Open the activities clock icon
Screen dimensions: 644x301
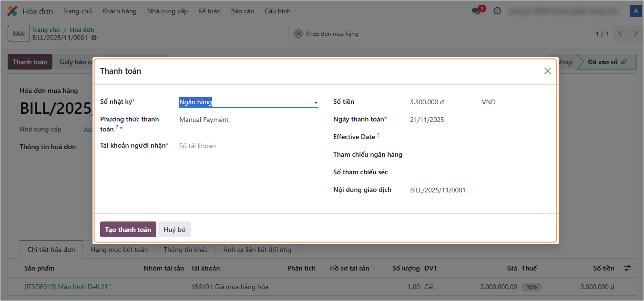[x=497, y=11]
